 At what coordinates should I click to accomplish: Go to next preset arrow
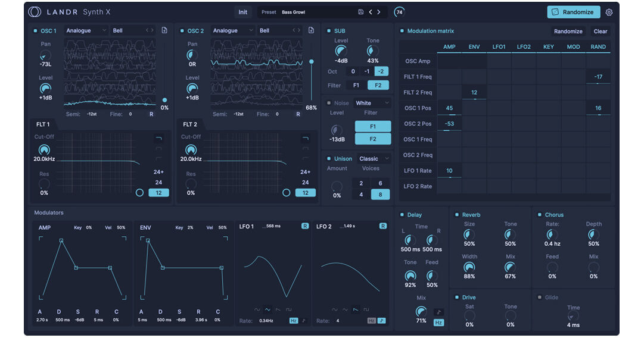(x=379, y=12)
